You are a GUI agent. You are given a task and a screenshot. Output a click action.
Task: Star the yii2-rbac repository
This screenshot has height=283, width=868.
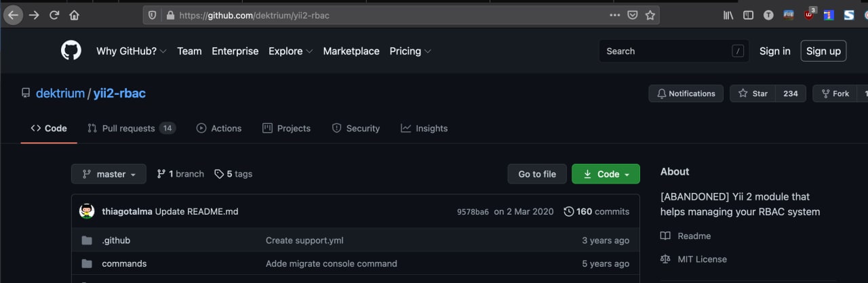[x=753, y=93]
